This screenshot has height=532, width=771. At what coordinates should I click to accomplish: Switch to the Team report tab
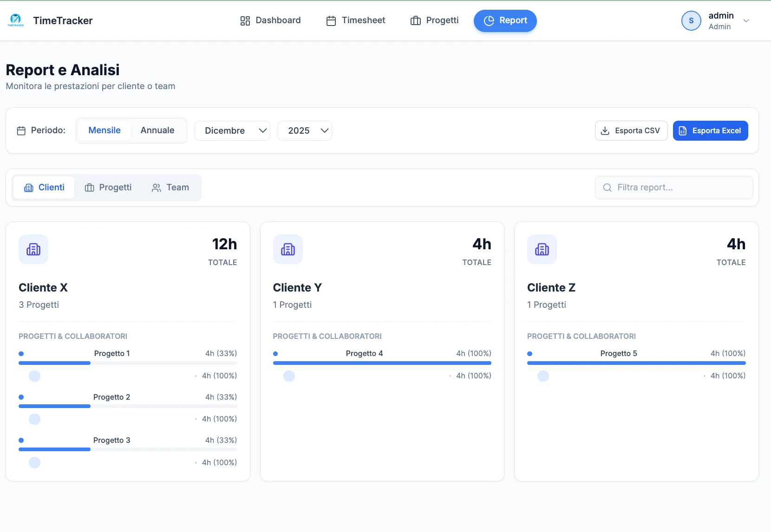tap(170, 188)
